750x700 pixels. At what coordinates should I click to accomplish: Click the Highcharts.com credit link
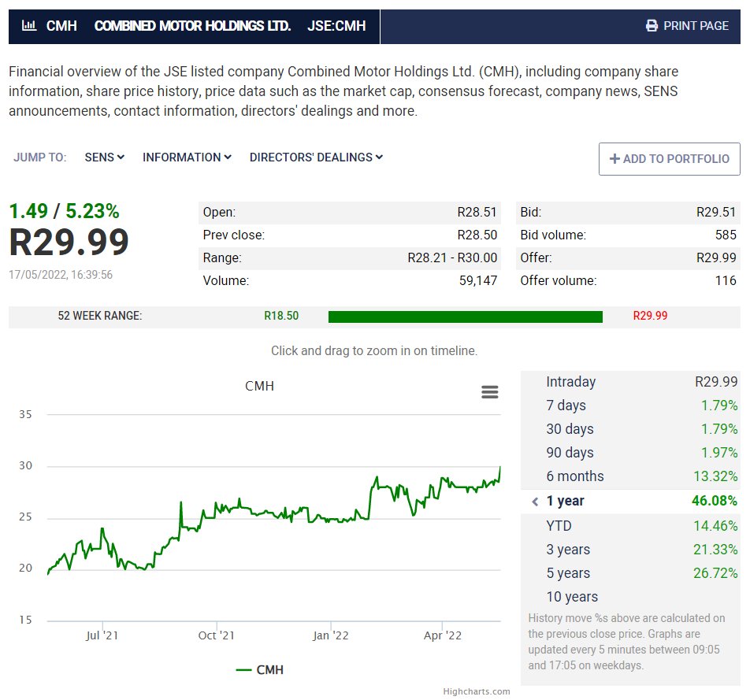click(477, 691)
